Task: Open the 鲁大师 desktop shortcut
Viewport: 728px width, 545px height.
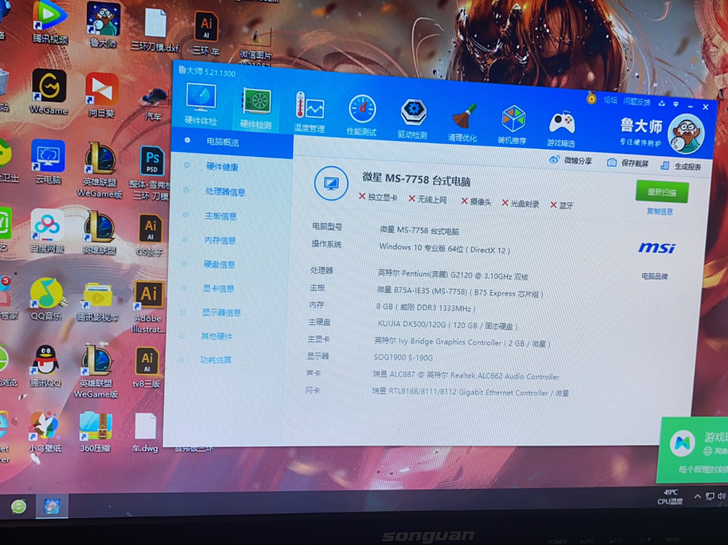Action: coord(103,26)
